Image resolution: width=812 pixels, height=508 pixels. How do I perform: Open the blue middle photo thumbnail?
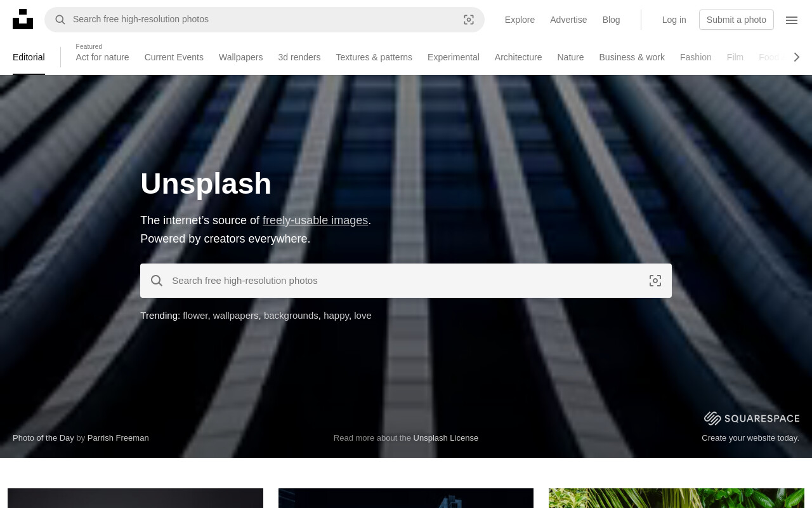406,498
